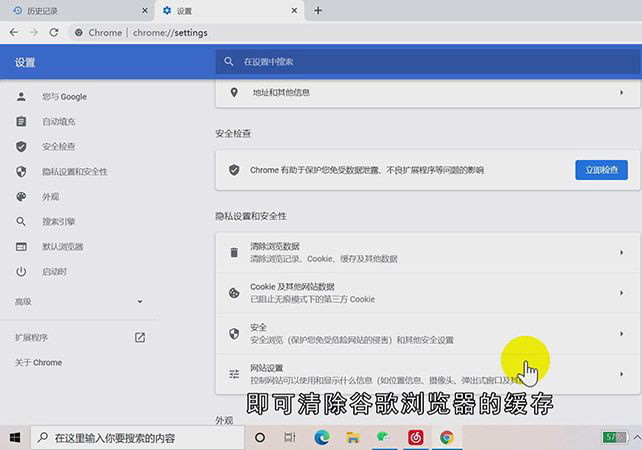Expand Cookie 及其他网站数据 with its right arrow
This screenshot has width=642, height=450.
pos(622,293)
